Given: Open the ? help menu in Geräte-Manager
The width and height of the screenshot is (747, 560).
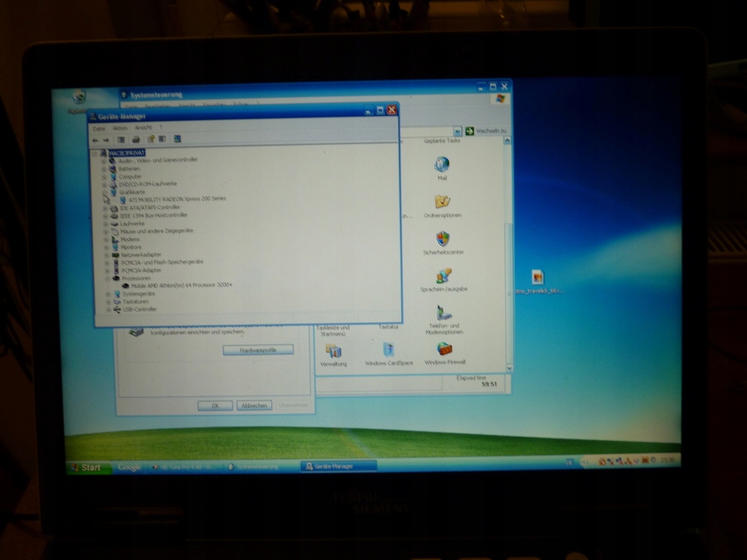Looking at the screenshot, I should click(161, 127).
